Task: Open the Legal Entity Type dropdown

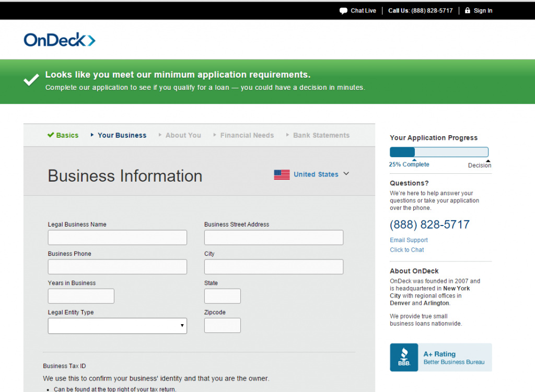Action: click(x=118, y=326)
